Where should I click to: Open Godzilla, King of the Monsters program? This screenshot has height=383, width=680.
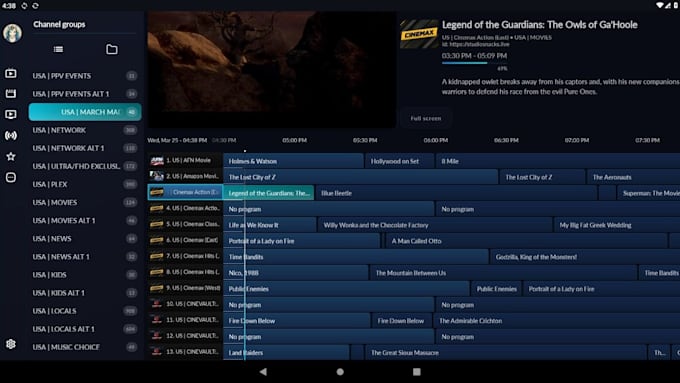click(585, 257)
